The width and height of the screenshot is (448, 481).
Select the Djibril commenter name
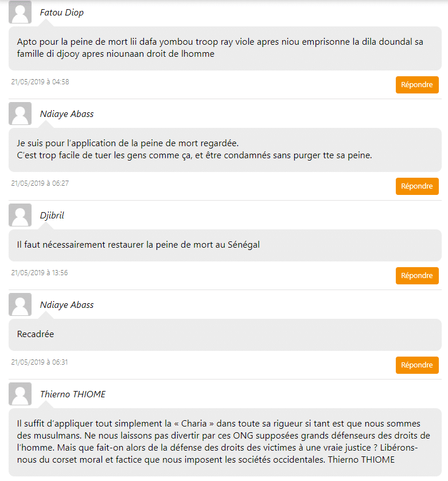coord(52,215)
